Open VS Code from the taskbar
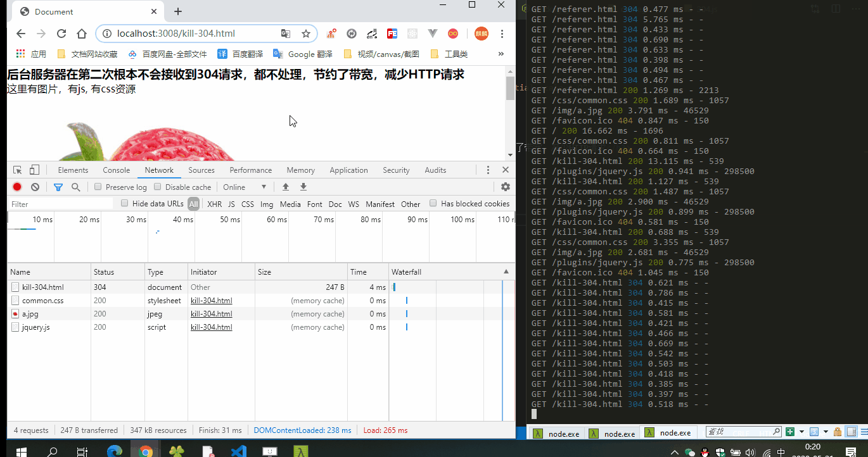 [238, 451]
